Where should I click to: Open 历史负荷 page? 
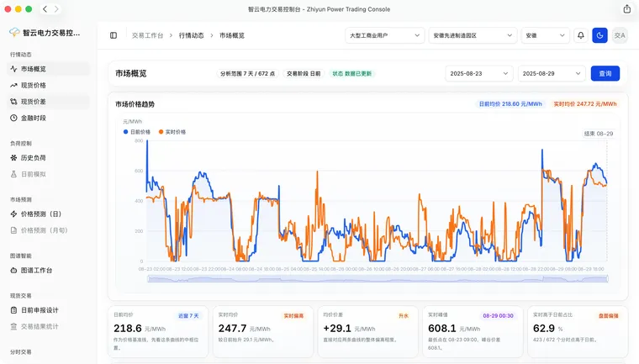48,158
